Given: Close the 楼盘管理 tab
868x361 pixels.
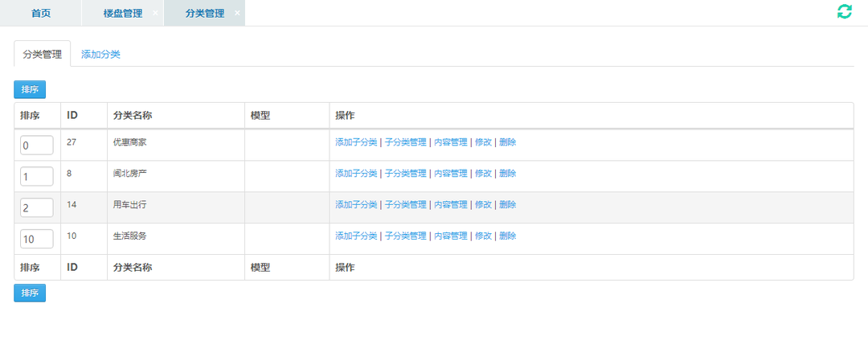Looking at the screenshot, I should [x=155, y=14].
